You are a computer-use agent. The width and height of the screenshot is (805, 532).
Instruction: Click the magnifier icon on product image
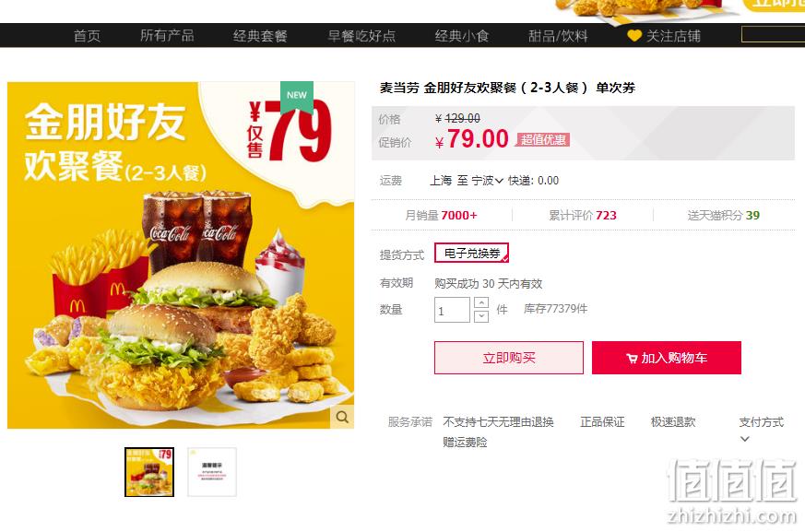pyautogui.click(x=342, y=417)
